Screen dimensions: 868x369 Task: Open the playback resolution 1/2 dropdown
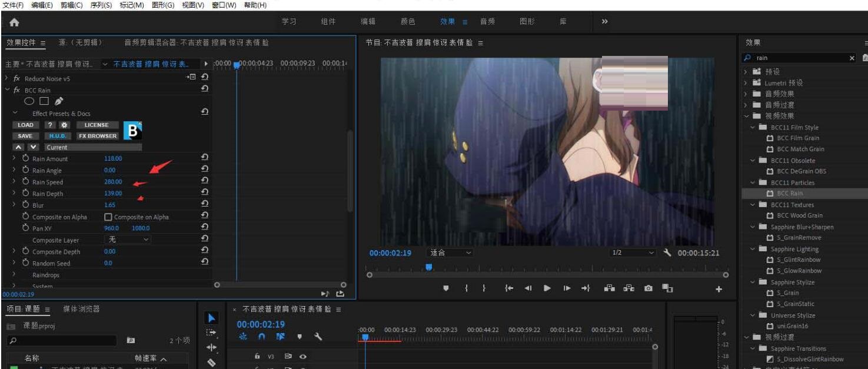[x=633, y=252]
